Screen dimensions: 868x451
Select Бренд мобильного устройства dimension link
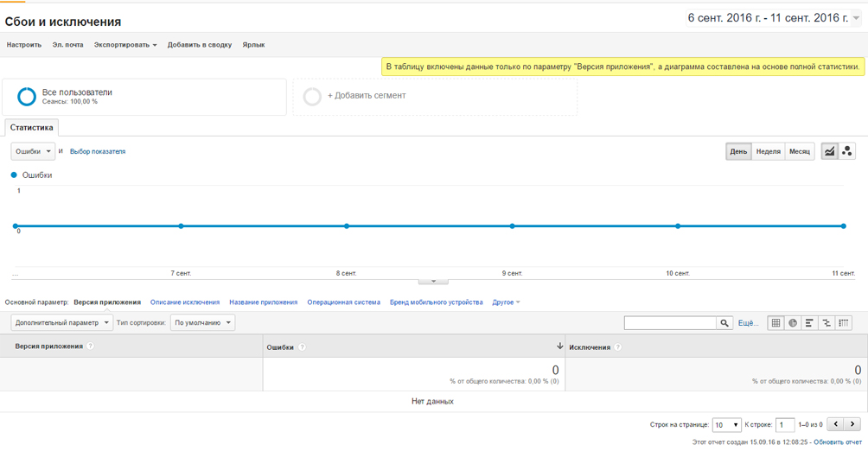tap(437, 302)
